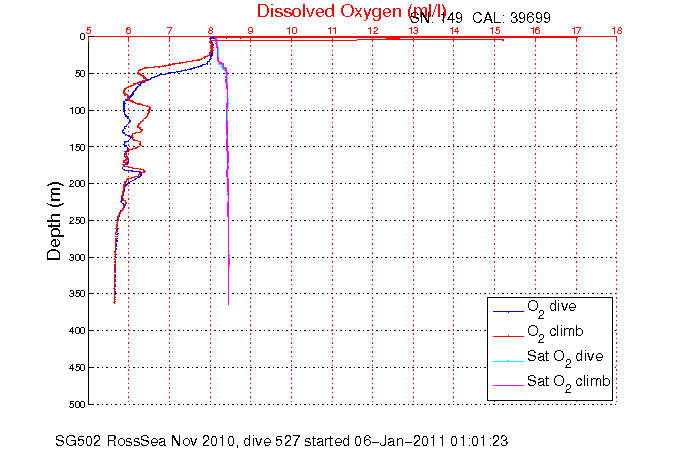The width and height of the screenshot is (681, 454).
Task: Click the 'Dissolved Oxygen (ml/l)' axis title
Action: click(x=351, y=11)
